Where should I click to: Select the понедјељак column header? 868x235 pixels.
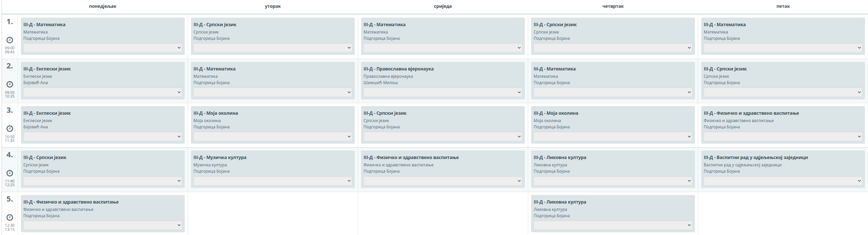[103, 6]
